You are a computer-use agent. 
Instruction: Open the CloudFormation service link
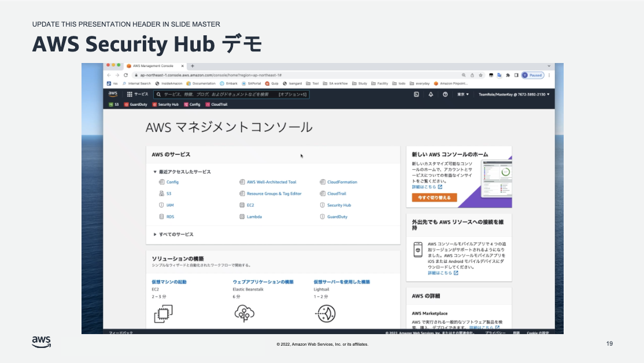pos(342,182)
